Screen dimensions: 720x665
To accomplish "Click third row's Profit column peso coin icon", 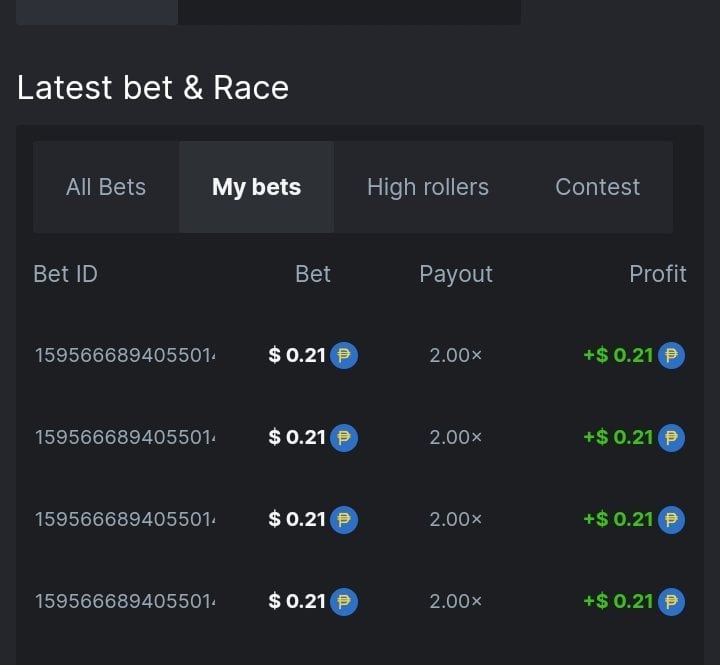I will point(671,519).
